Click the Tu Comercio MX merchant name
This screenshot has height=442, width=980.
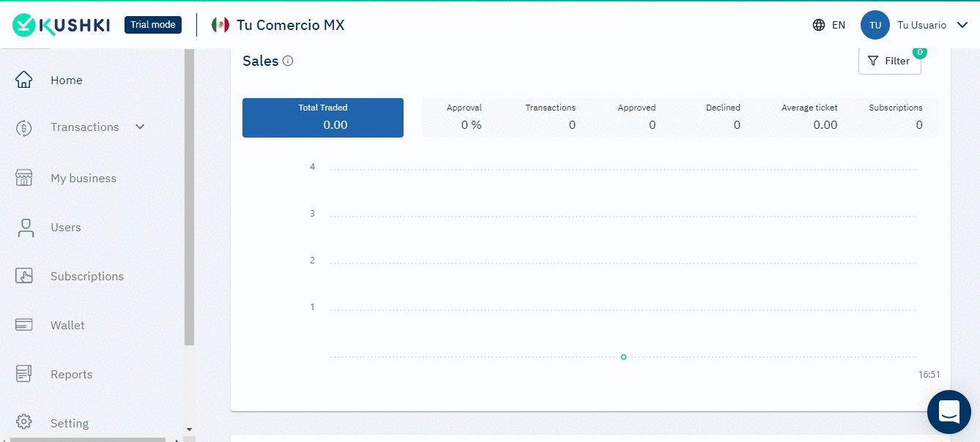(290, 25)
